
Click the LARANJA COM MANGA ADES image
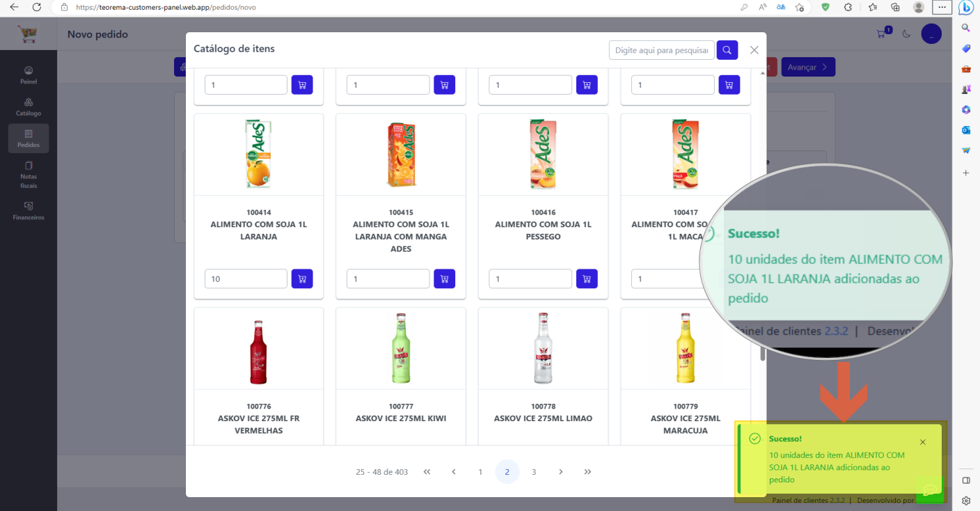[x=401, y=154]
